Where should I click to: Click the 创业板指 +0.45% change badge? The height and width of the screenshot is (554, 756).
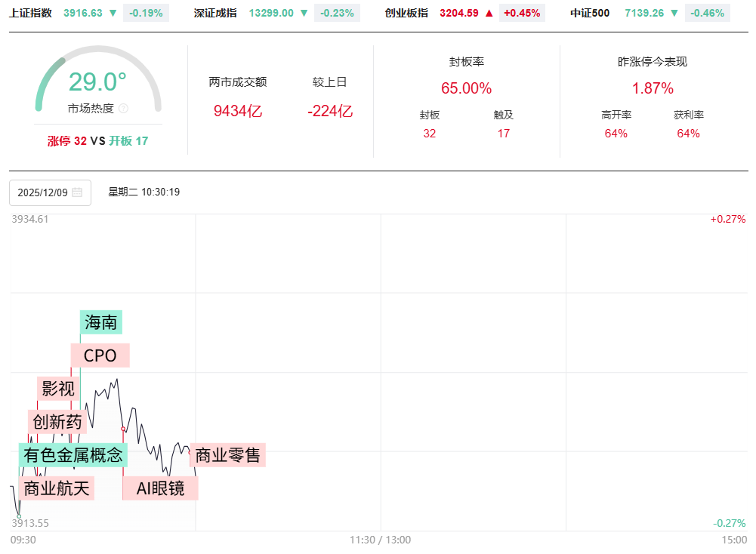(522, 13)
